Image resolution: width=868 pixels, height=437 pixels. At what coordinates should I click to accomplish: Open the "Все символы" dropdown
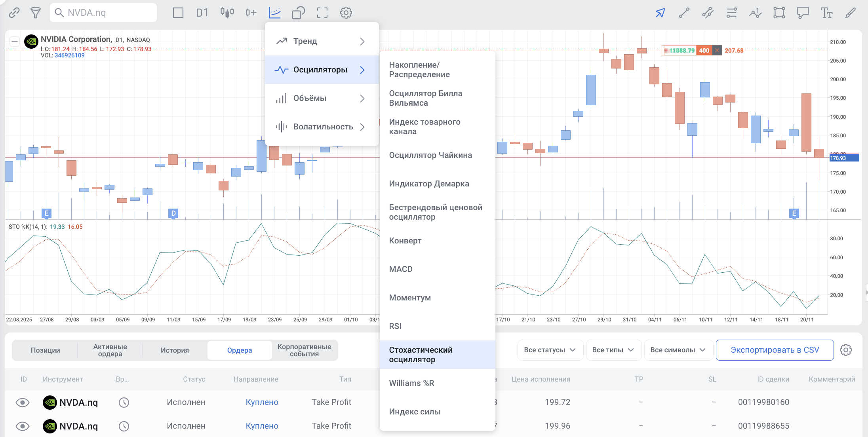[678, 350]
